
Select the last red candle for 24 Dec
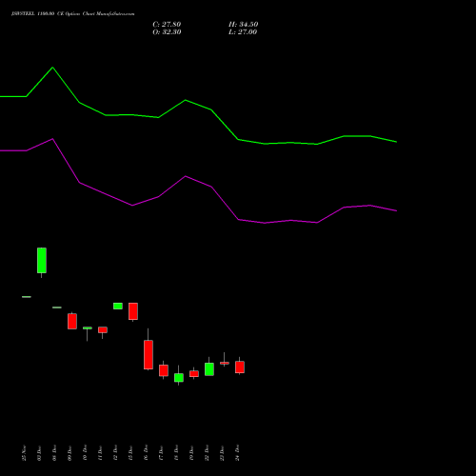point(240,367)
